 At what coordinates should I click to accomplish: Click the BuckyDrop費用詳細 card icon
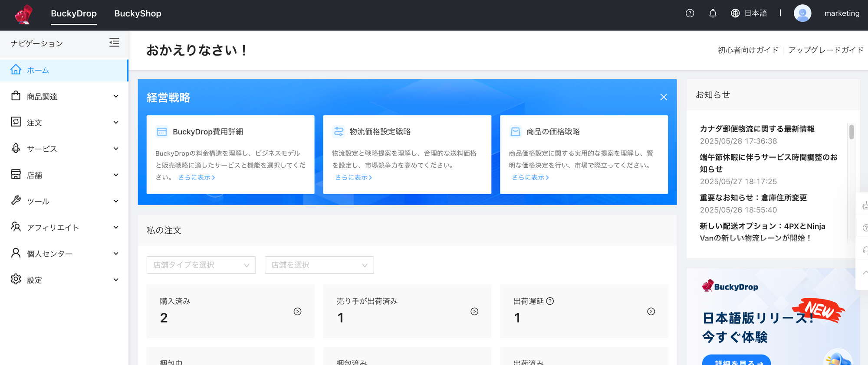pos(162,131)
